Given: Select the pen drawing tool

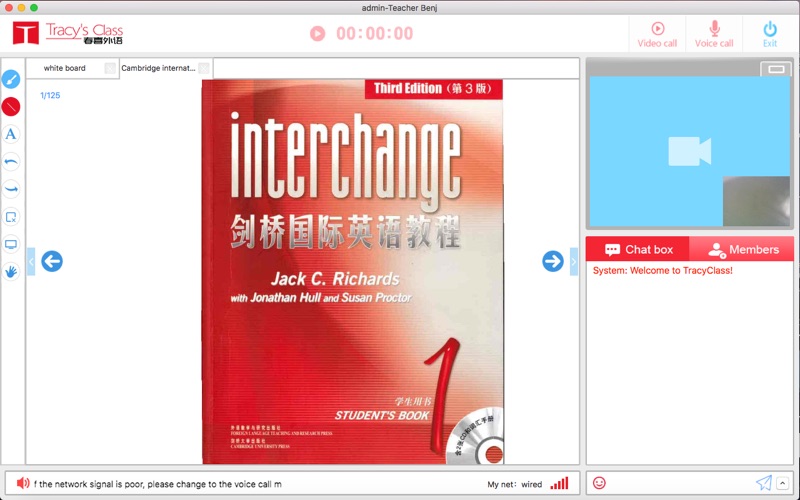Looking at the screenshot, I should click(x=11, y=79).
